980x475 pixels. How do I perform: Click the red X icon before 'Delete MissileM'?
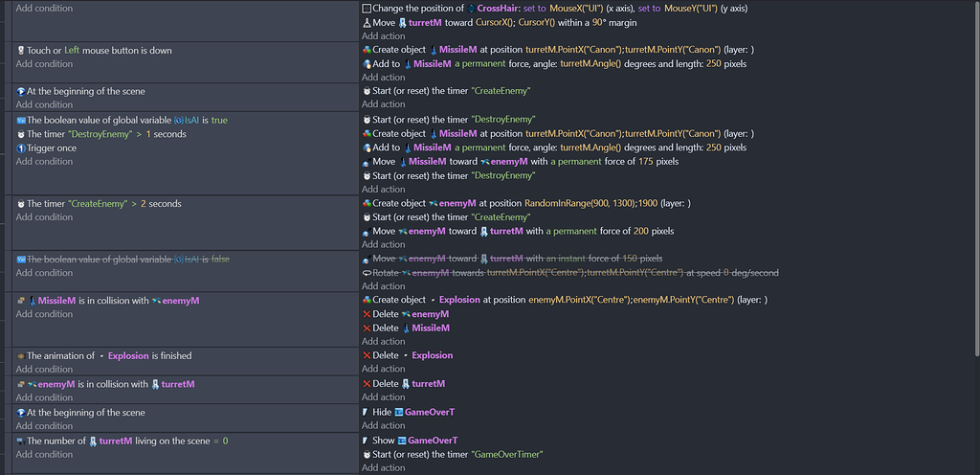pos(367,328)
